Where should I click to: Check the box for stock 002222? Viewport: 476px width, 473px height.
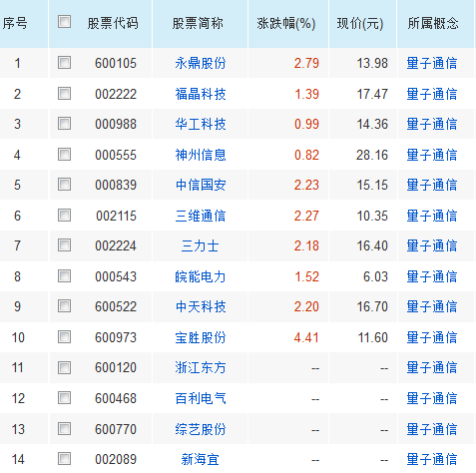coord(64,94)
